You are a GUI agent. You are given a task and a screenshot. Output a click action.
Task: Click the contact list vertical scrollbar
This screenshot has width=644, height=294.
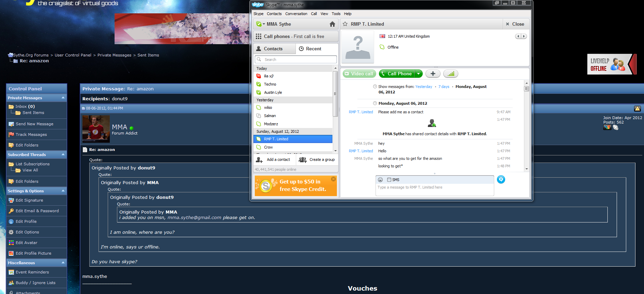tap(335, 94)
